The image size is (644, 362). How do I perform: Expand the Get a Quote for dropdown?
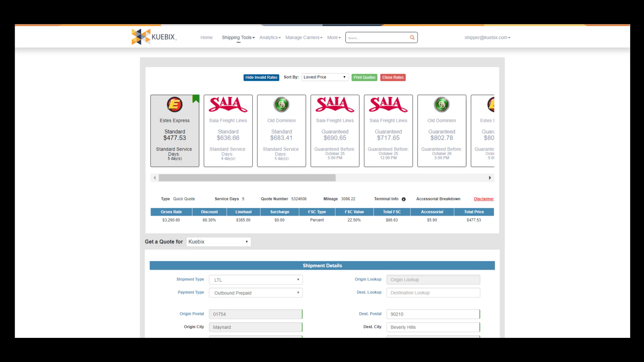pyautogui.click(x=218, y=242)
